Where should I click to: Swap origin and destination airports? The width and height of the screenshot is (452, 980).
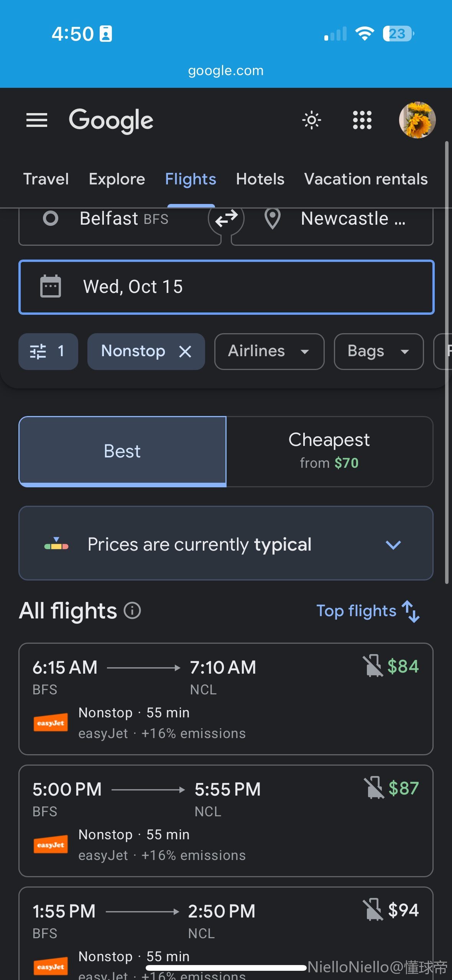(226, 219)
